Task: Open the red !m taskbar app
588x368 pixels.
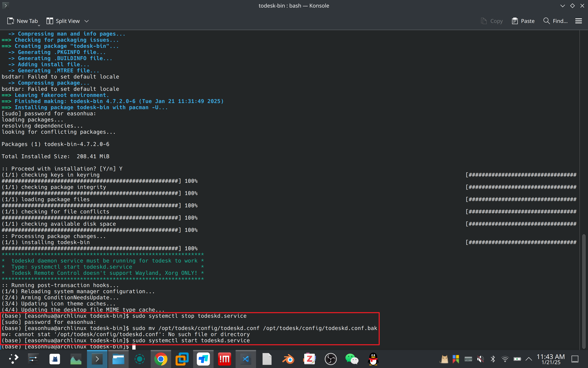Action: tap(225, 359)
